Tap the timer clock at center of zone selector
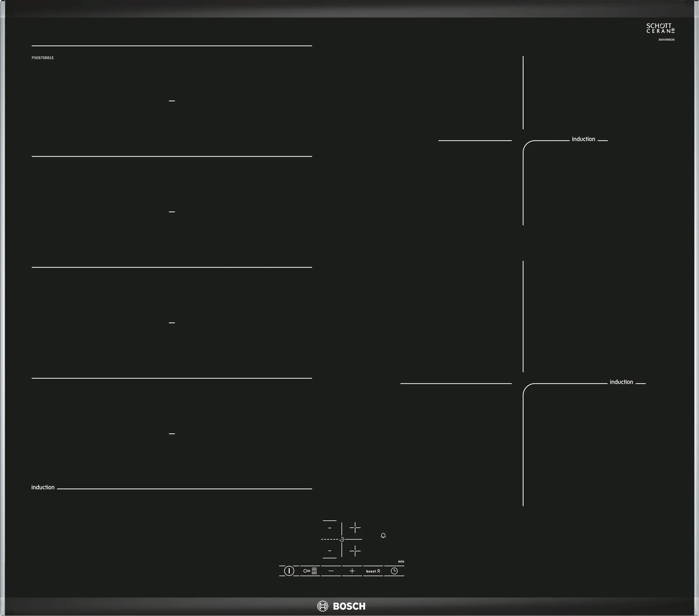Viewport: 699px width, 616px height. click(x=342, y=540)
